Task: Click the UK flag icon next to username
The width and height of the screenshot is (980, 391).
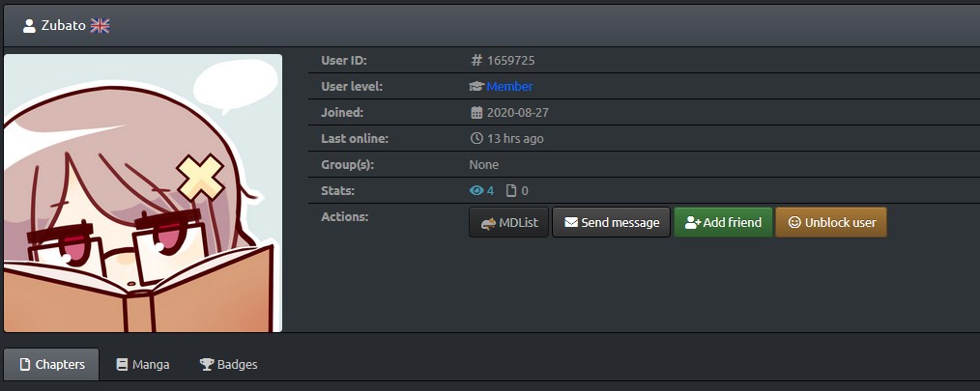Action: (x=100, y=26)
